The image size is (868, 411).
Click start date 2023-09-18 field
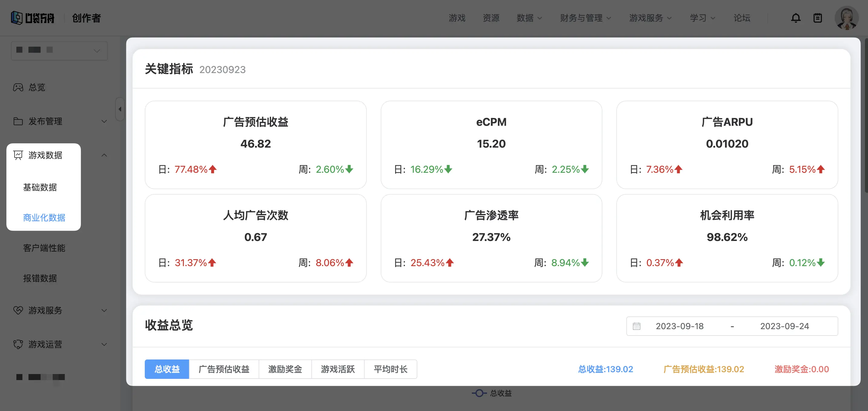click(x=679, y=326)
